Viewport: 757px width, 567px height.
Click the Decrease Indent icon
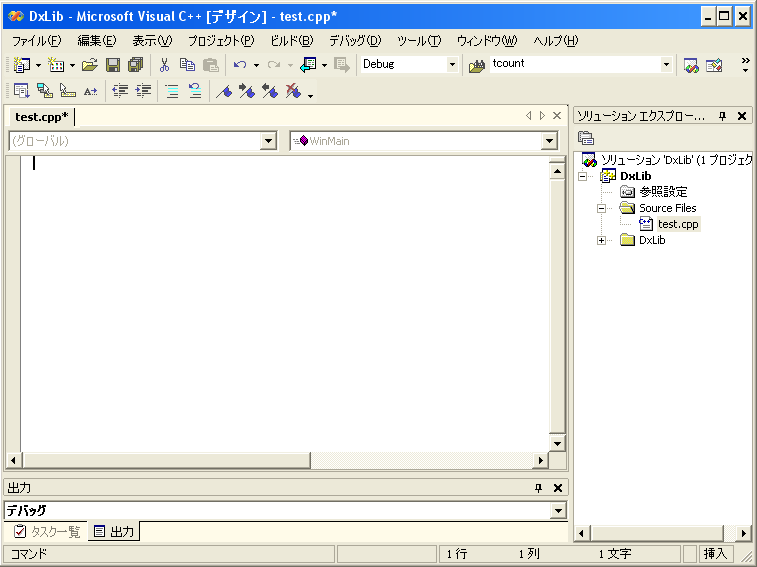click(120, 90)
